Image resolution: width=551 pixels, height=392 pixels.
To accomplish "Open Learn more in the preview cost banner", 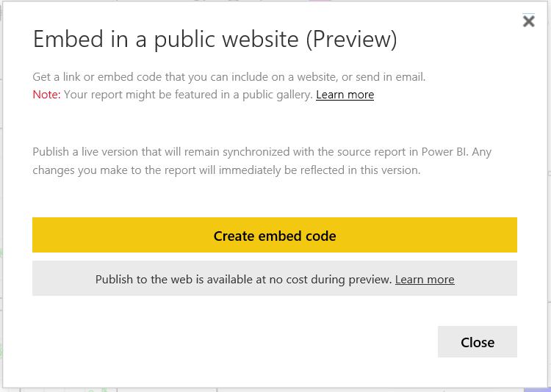I will point(425,279).
